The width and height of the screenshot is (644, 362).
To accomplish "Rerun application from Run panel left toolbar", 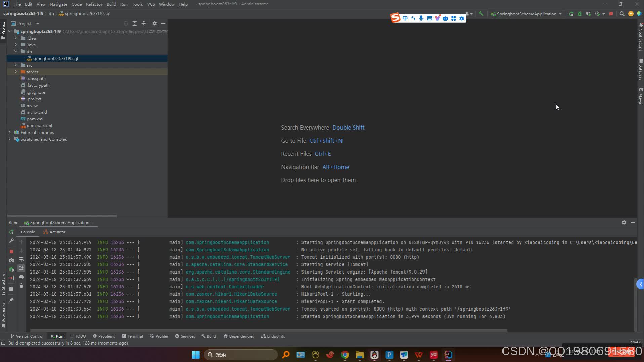I will click(x=11, y=232).
